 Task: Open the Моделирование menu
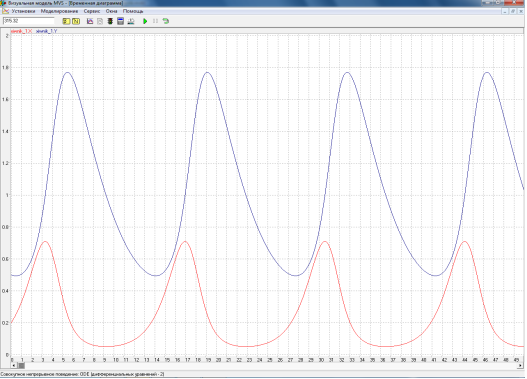pos(59,11)
